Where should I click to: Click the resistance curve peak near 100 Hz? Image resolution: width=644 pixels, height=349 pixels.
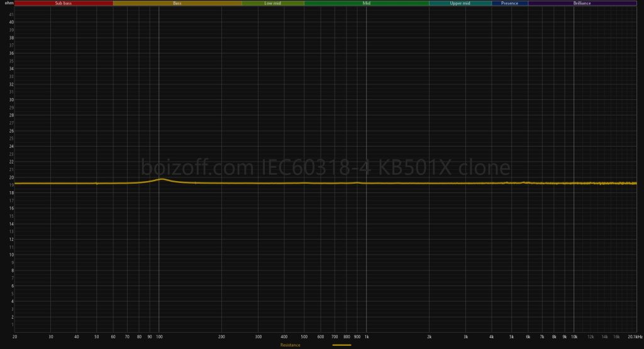click(162, 179)
